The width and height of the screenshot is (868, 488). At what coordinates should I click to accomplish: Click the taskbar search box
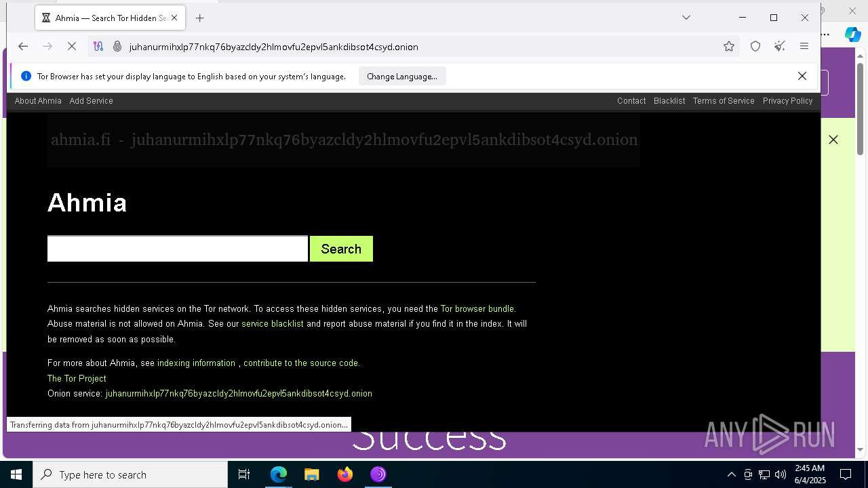pyautogui.click(x=130, y=474)
